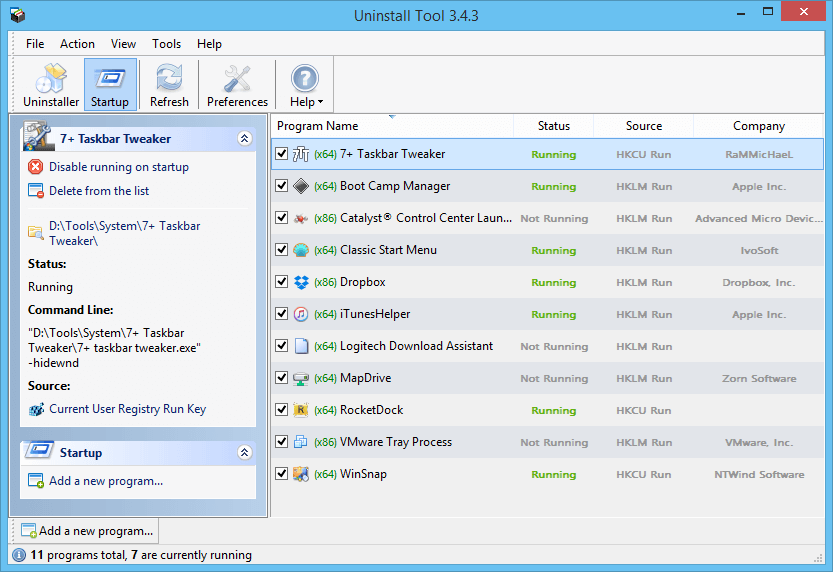Click the RocketDock row icon
Screen dimensions: 833x572
[x=301, y=410]
